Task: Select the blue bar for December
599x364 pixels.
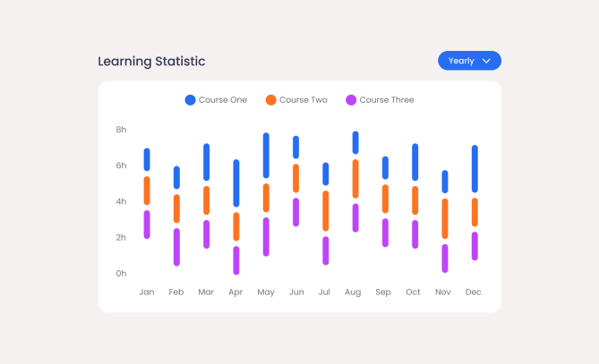Action: coord(475,169)
